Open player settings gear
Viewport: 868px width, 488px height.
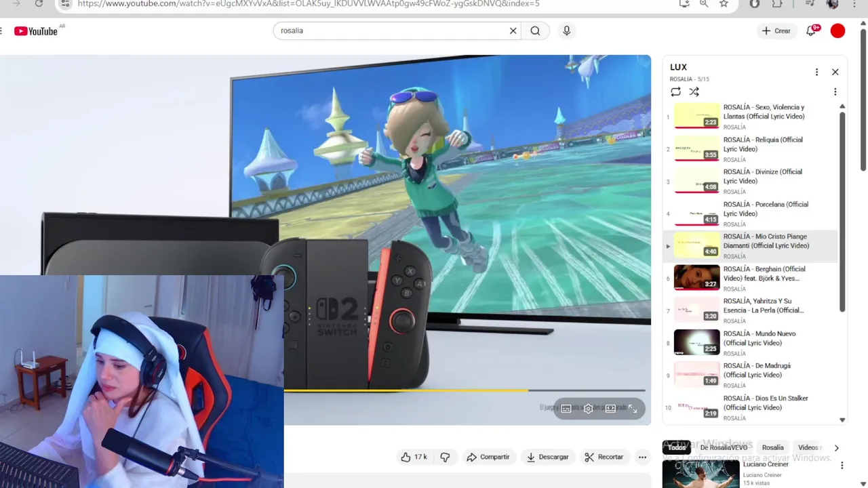[x=588, y=409]
